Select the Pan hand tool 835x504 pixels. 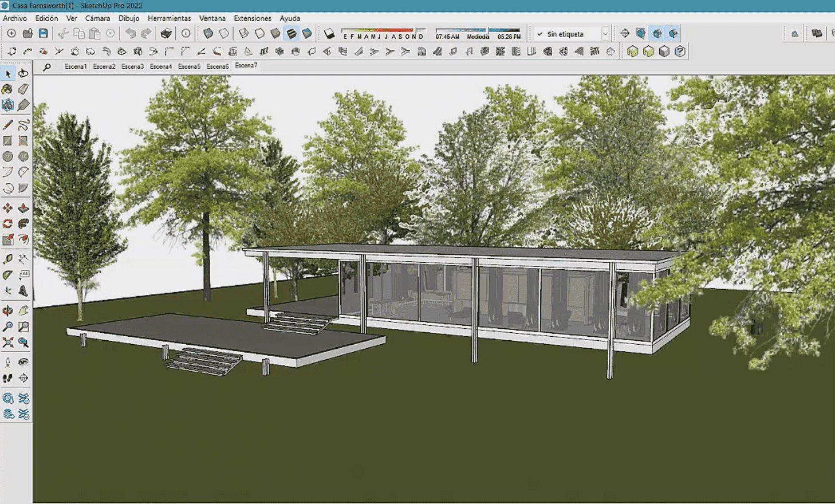tap(23, 311)
